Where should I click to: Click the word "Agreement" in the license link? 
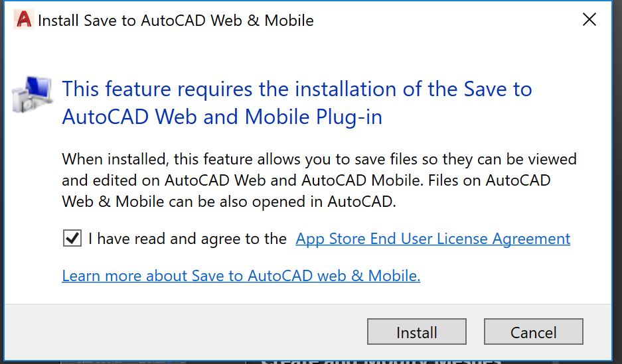[x=531, y=239]
